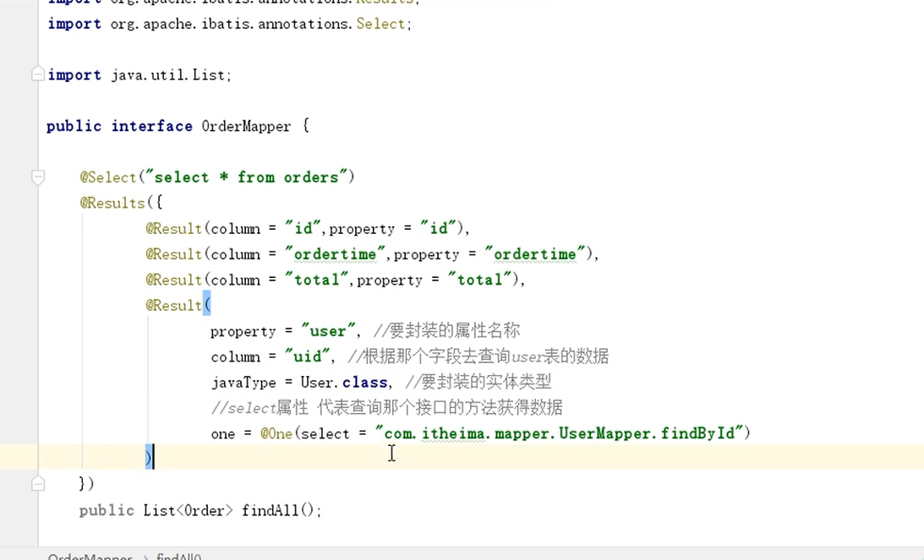This screenshot has width=924, height=560.
Task: Click the "user" property string
Action: pos(328,331)
